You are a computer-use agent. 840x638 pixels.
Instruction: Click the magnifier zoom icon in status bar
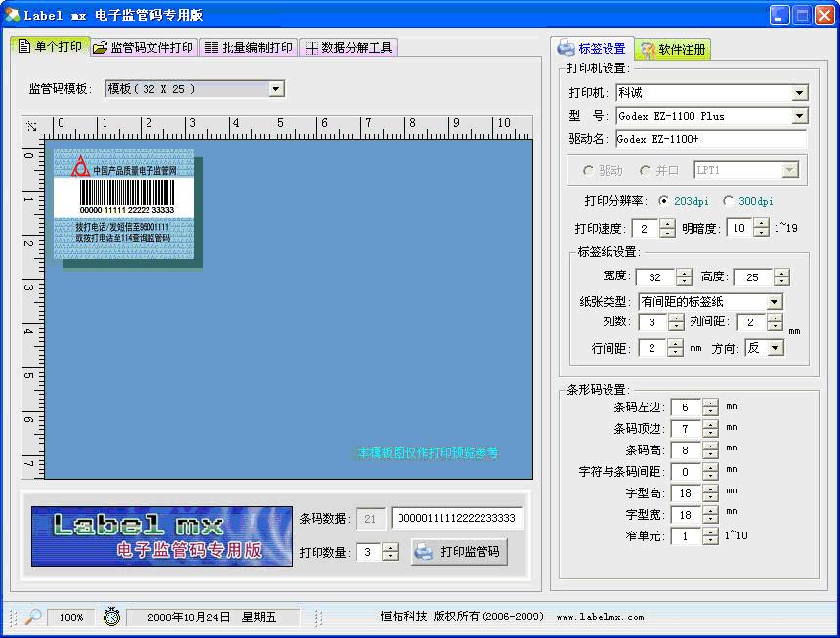click(33, 617)
